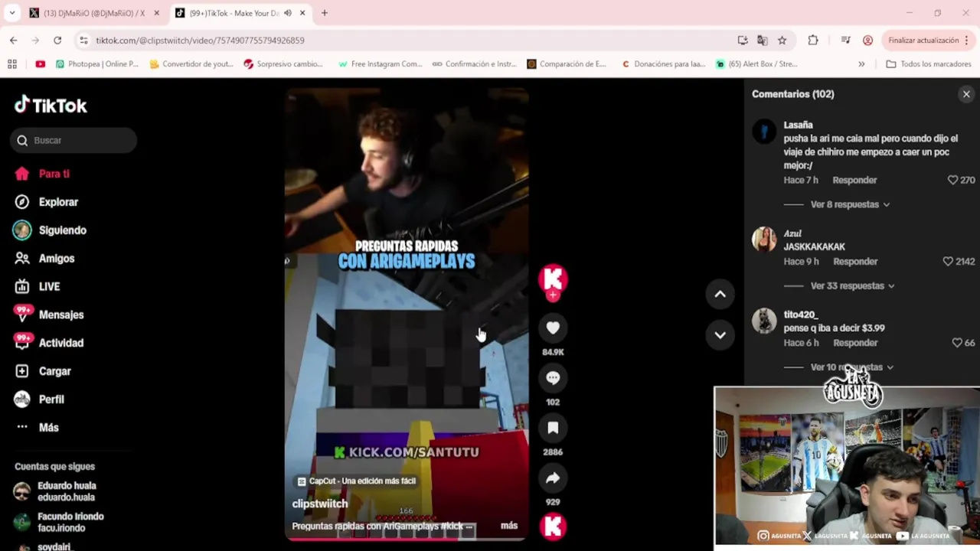The height and width of the screenshot is (551, 980).
Task: Open Free Instagram Com... bookmark
Action: (380, 64)
